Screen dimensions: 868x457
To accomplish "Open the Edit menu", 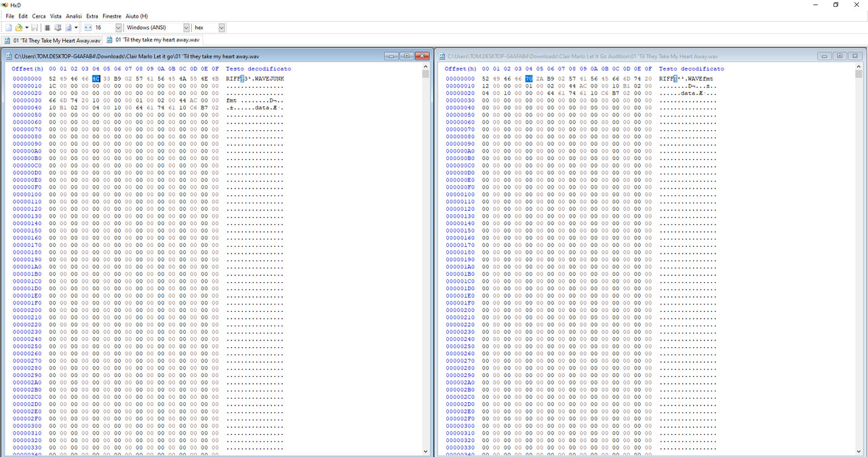I will tap(23, 16).
